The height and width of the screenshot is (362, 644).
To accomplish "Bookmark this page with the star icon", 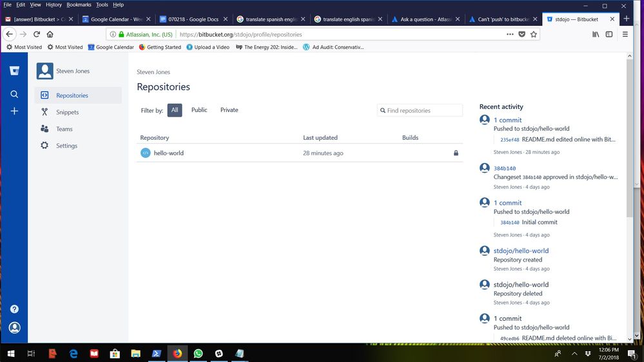I will tap(534, 35).
